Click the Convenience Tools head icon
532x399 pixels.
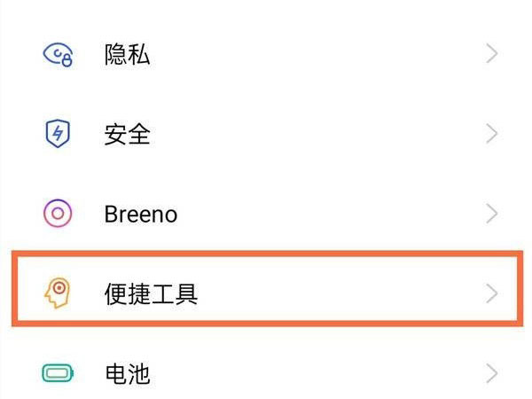tap(58, 293)
